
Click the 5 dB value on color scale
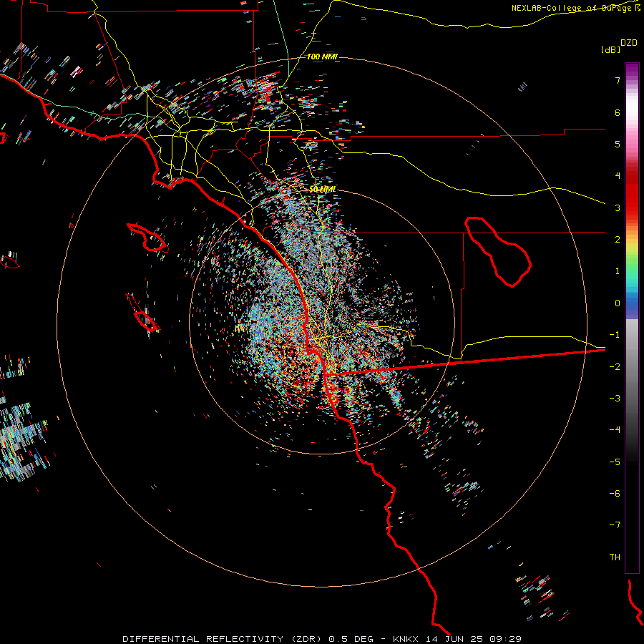[x=618, y=144]
